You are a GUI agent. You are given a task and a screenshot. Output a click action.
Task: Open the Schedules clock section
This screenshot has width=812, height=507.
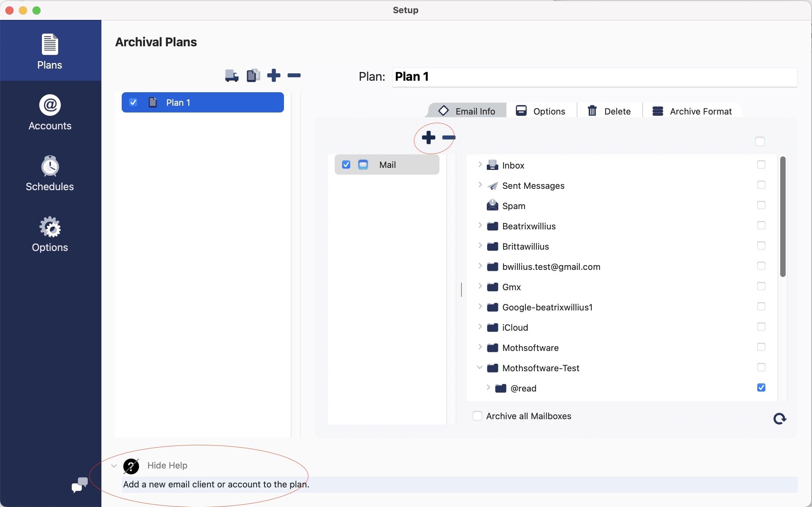coord(50,173)
